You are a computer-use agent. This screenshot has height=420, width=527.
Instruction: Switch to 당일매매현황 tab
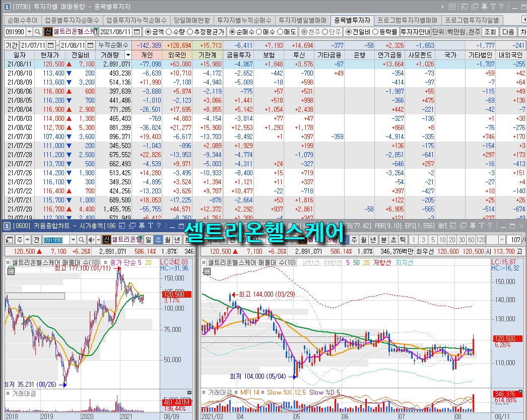(192, 21)
